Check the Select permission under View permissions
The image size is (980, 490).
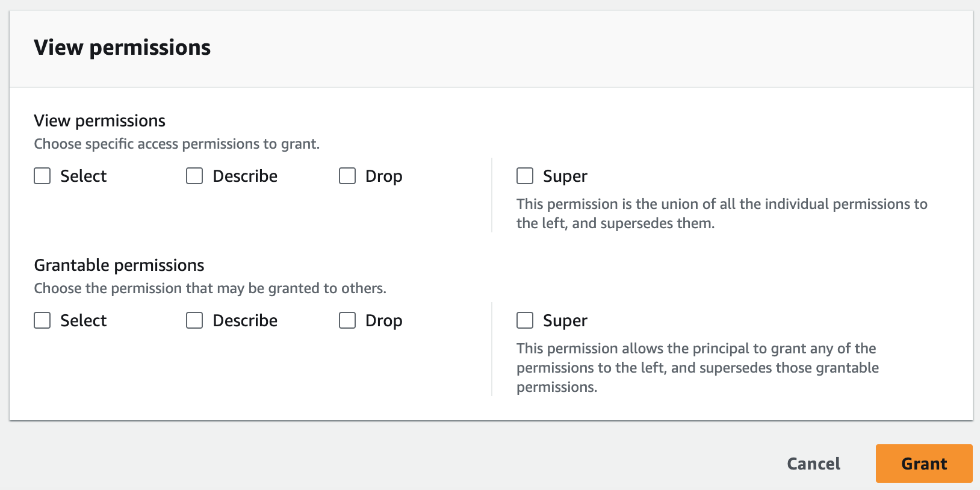[42, 176]
